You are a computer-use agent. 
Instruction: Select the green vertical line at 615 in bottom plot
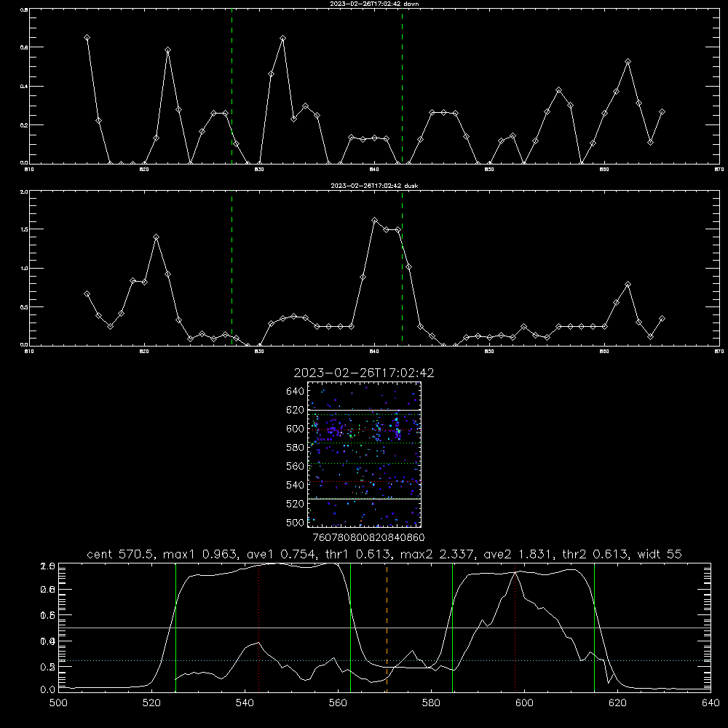click(x=594, y=627)
